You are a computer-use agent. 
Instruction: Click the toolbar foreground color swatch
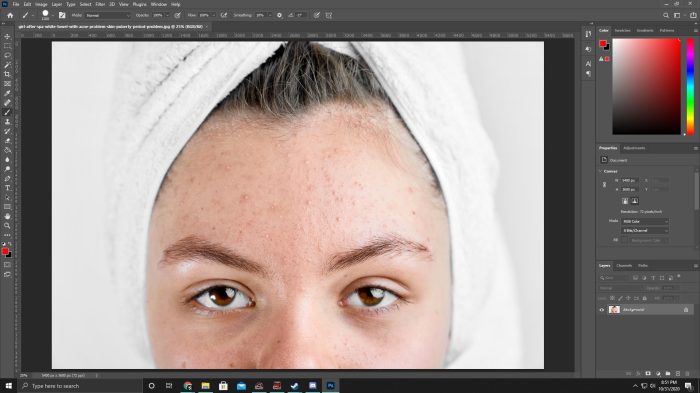5,251
